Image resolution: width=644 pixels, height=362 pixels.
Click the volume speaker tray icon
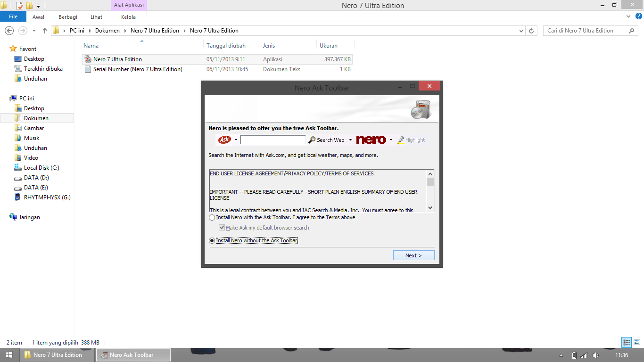pos(596,355)
